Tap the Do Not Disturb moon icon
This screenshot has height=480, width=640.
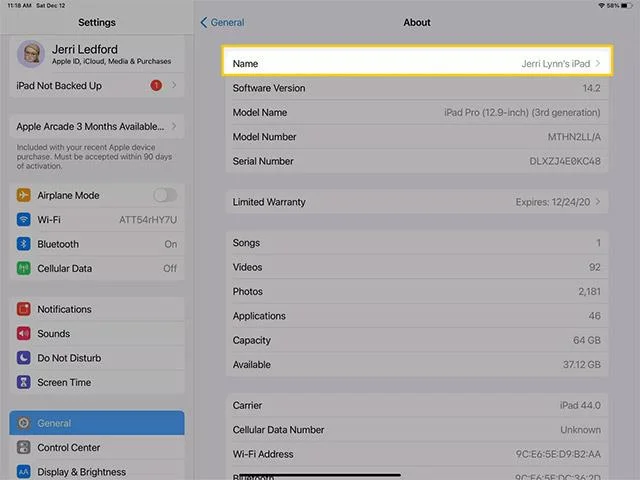pos(24,358)
